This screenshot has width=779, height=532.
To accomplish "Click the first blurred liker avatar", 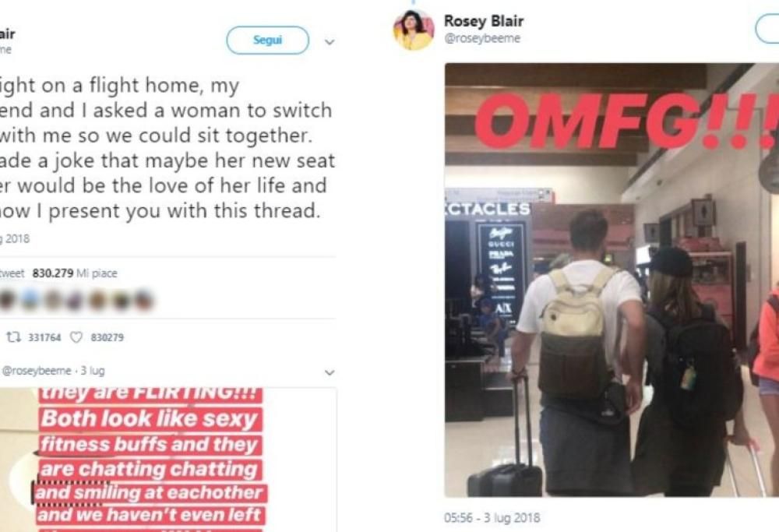I will point(8,300).
